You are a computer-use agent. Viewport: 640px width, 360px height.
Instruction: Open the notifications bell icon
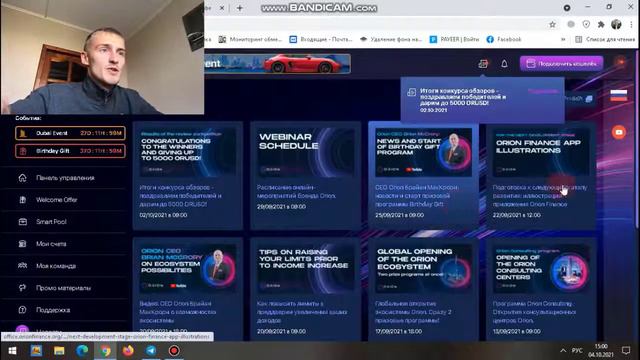(x=504, y=64)
